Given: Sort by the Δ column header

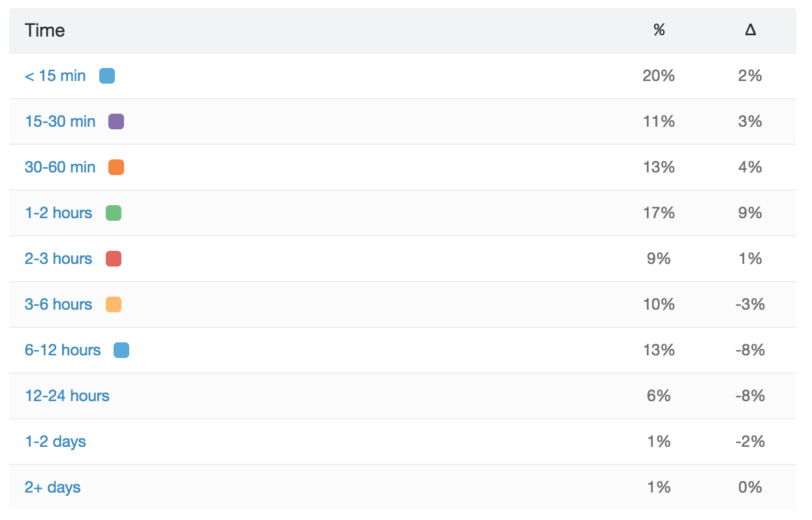Looking at the screenshot, I should click(750, 30).
